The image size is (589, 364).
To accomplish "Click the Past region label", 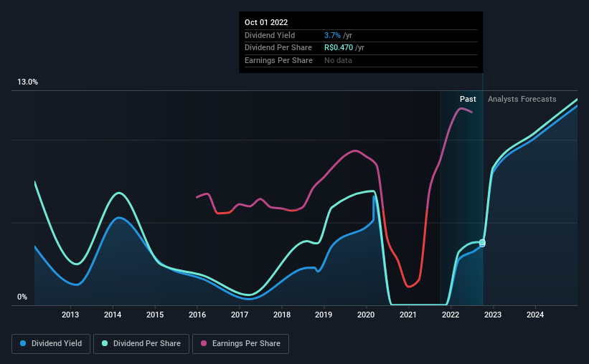I will tap(468, 99).
